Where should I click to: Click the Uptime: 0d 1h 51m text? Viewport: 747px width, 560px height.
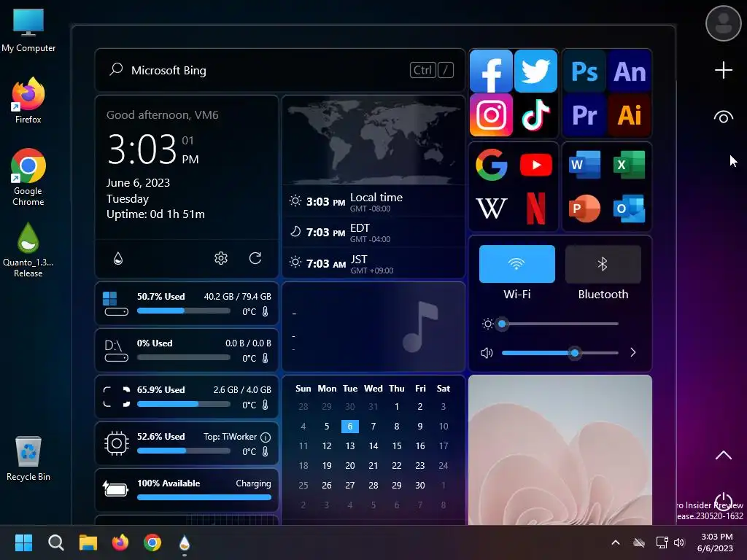click(155, 214)
